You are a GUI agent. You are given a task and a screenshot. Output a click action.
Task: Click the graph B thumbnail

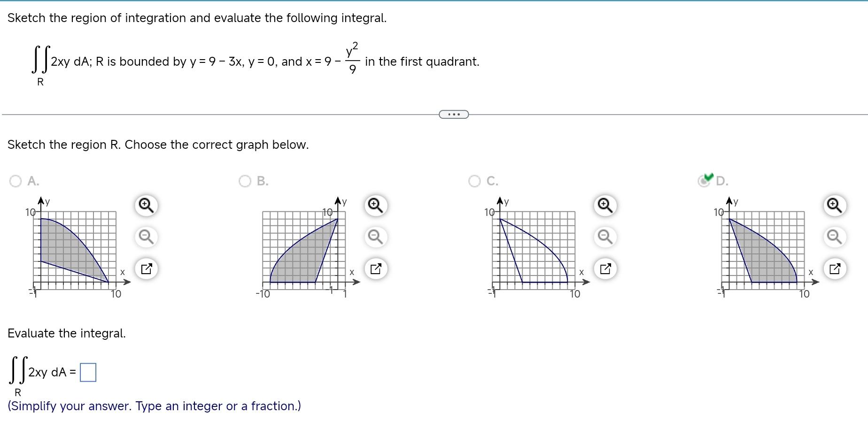[305, 246]
